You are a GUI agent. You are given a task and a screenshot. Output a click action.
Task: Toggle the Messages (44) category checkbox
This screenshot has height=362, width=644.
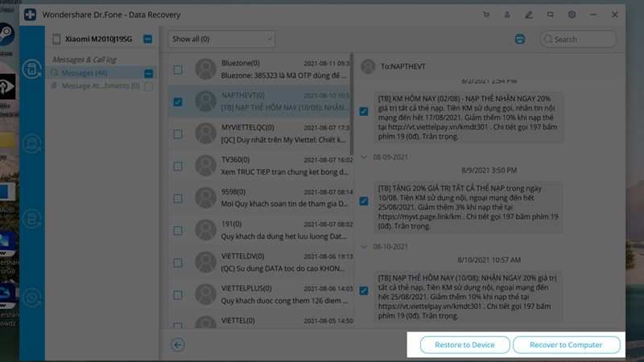[149, 73]
